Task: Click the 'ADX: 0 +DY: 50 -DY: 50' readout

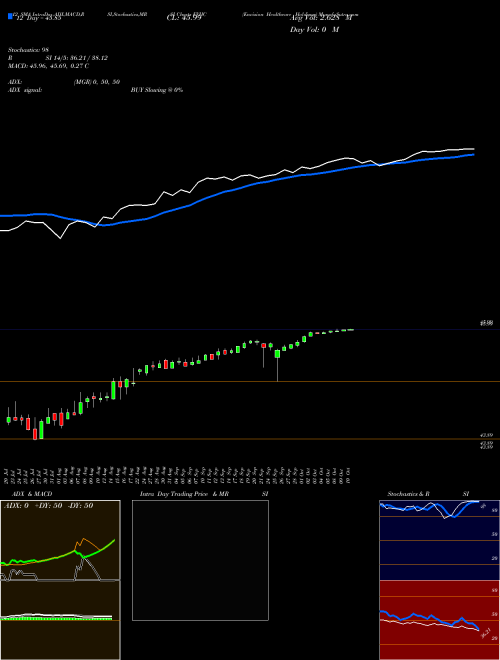Action: (x=48, y=506)
